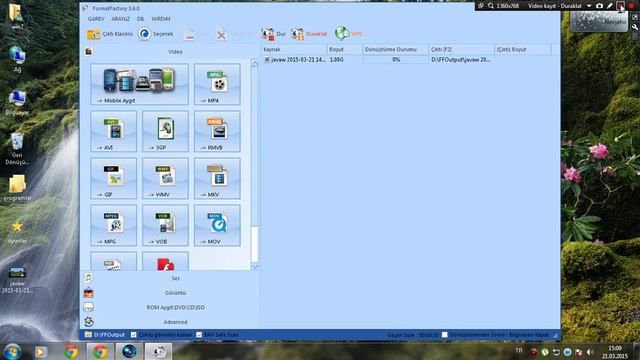Select the MPG conversion tile

tap(113, 225)
